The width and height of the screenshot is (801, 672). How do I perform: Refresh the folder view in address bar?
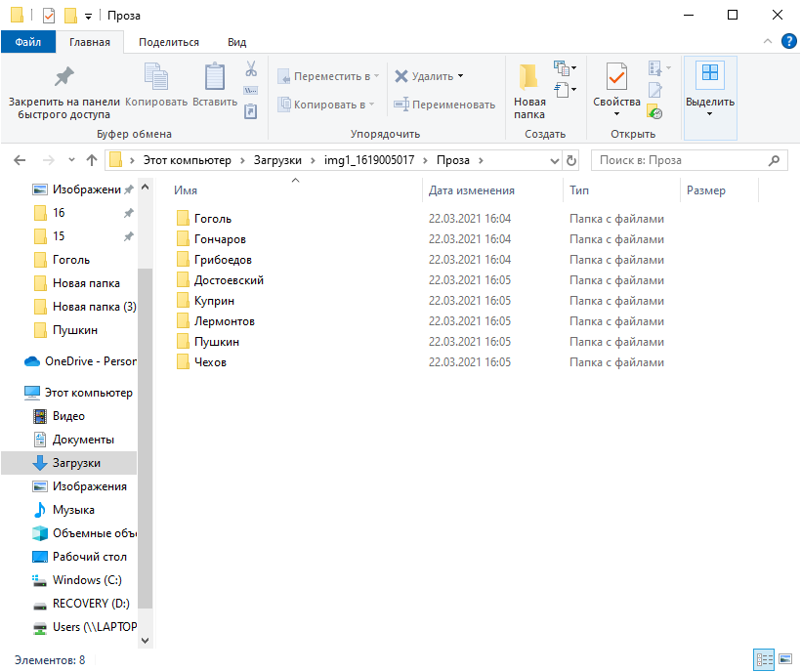pyautogui.click(x=571, y=160)
